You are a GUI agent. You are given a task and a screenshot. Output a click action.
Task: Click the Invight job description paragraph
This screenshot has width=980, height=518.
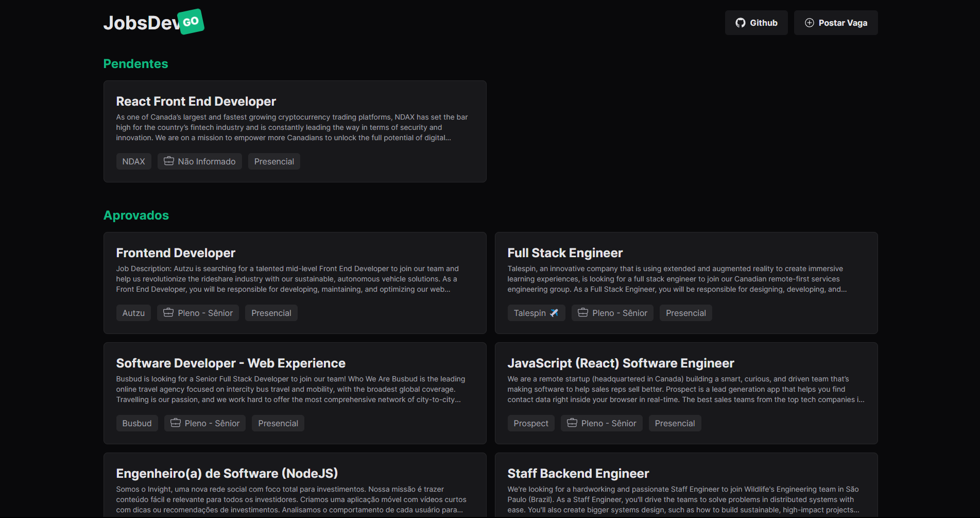(x=291, y=499)
